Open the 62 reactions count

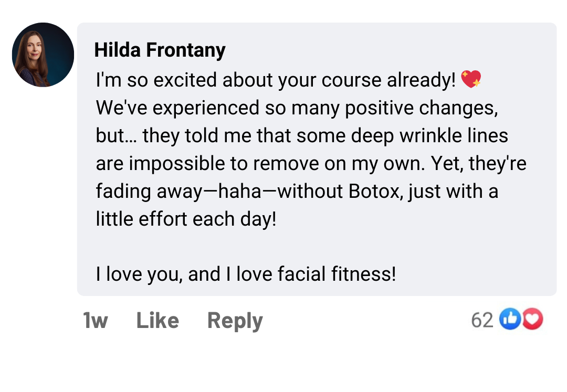click(x=482, y=319)
